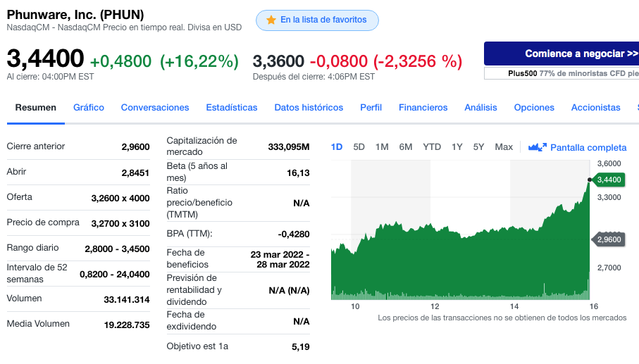Select the 6M chart range
The width and height of the screenshot is (639, 364).
(406, 147)
